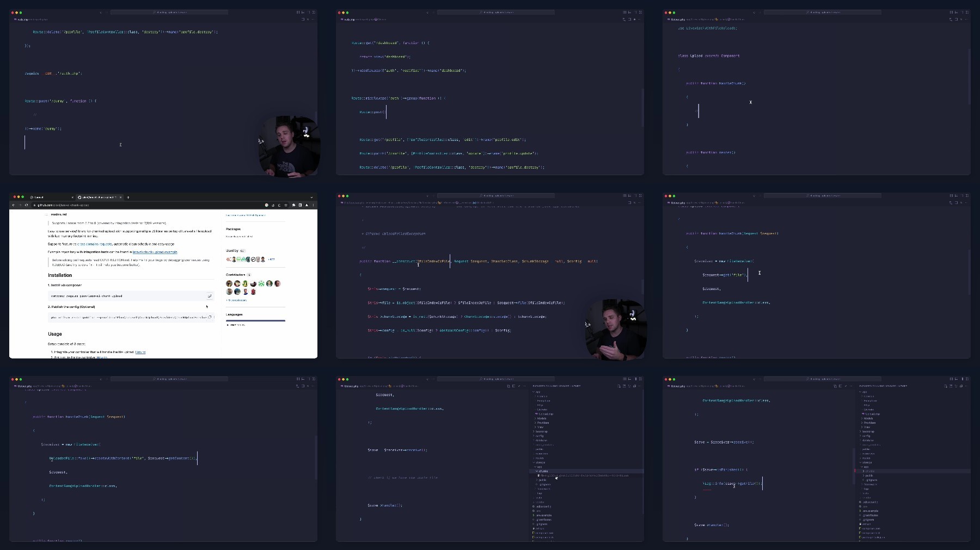Toggle the layout panel icon in the Log::info editor
This screenshot has width=980, height=550.
[956, 379]
